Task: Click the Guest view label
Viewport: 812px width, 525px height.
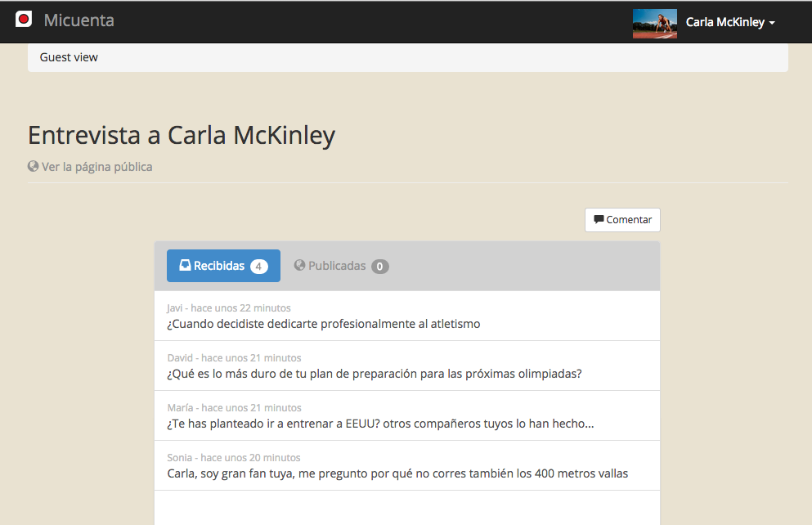Action: coord(69,57)
